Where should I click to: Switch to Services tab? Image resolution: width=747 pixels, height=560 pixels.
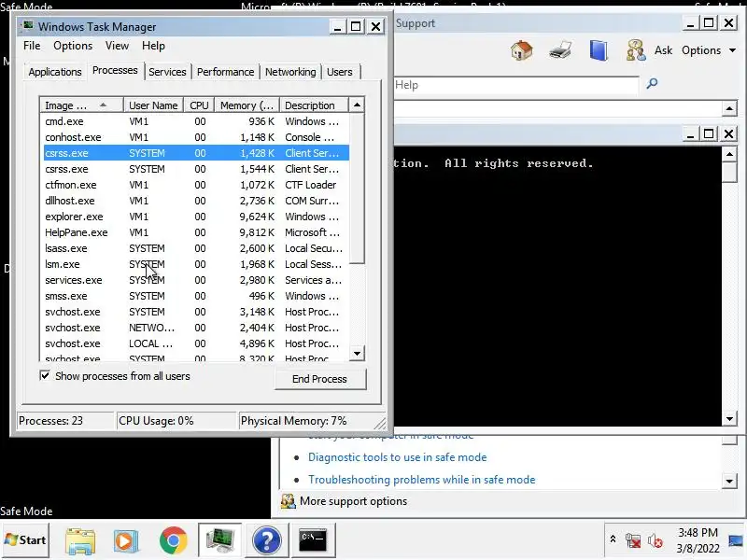click(167, 72)
